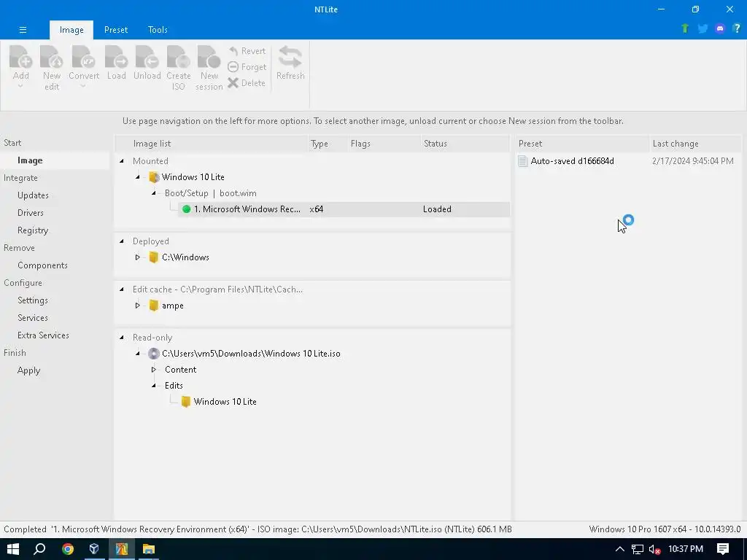This screenshot has width=747, height=560.
Task: Collapse the Mounted group
Action: tap(122, 161)
